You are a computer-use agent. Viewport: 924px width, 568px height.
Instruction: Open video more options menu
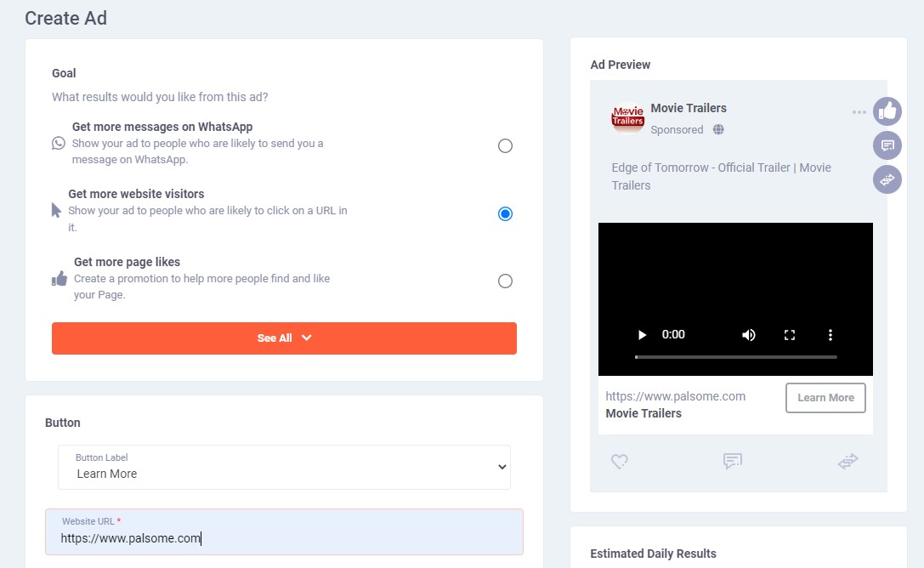830,335
